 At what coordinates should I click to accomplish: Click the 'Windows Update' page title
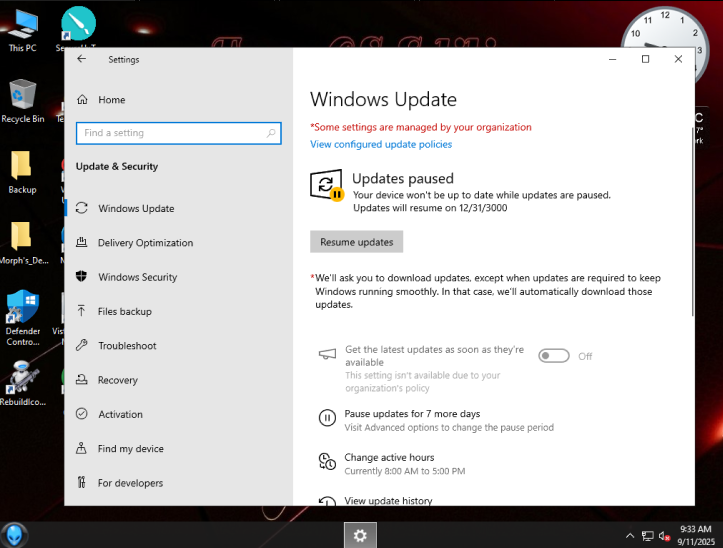[x=383, y=99]
